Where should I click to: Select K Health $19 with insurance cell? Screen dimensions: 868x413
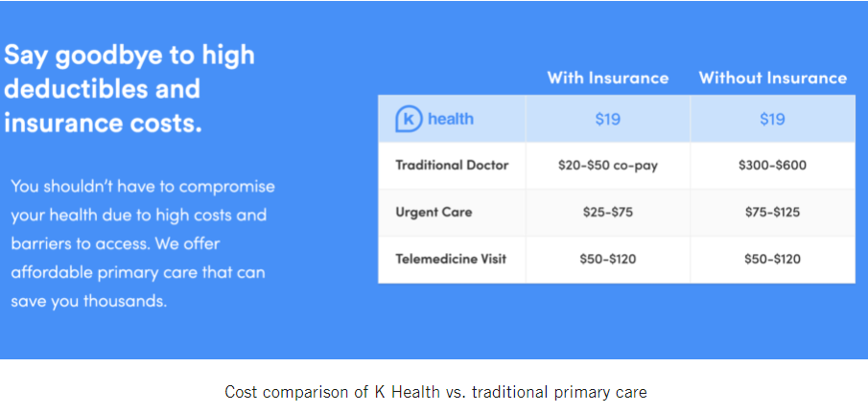[x=608, y=119]
